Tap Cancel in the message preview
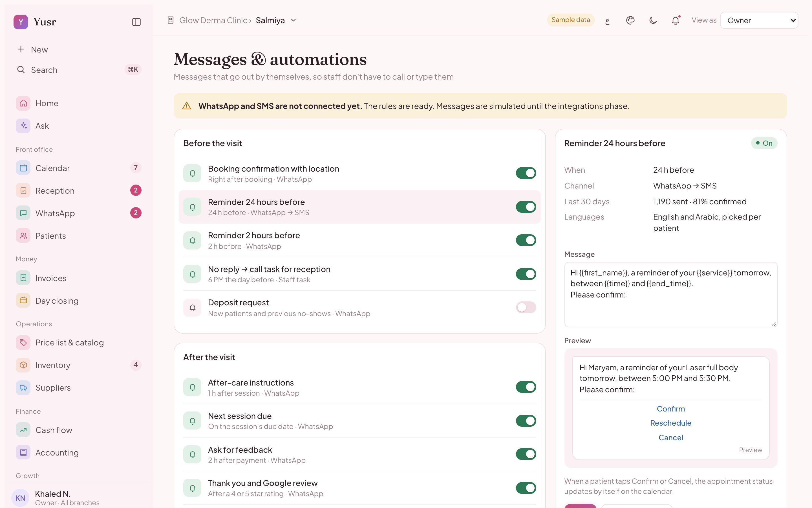The width and height of the screenshot is (812, 508). 671,438
